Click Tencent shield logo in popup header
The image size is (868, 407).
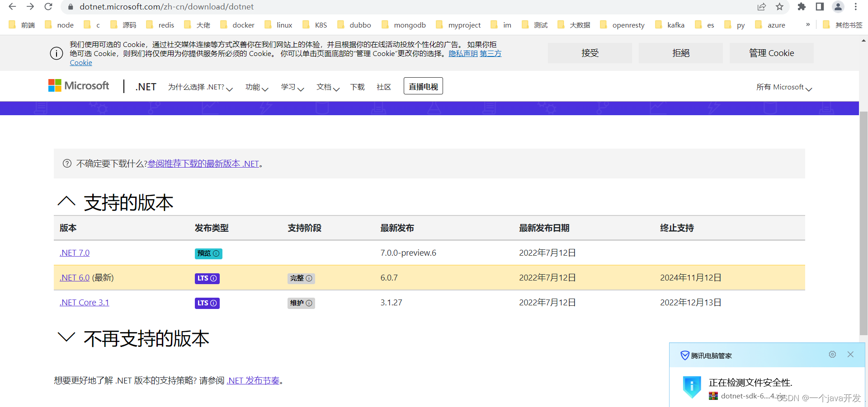pos(685,356)
